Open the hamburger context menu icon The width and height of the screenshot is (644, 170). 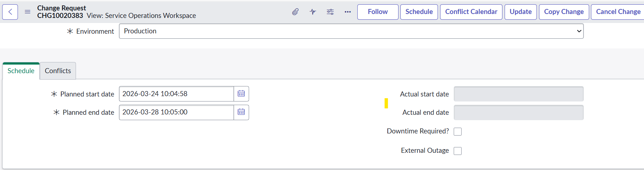pyautogui.click(x=28, y=12)
